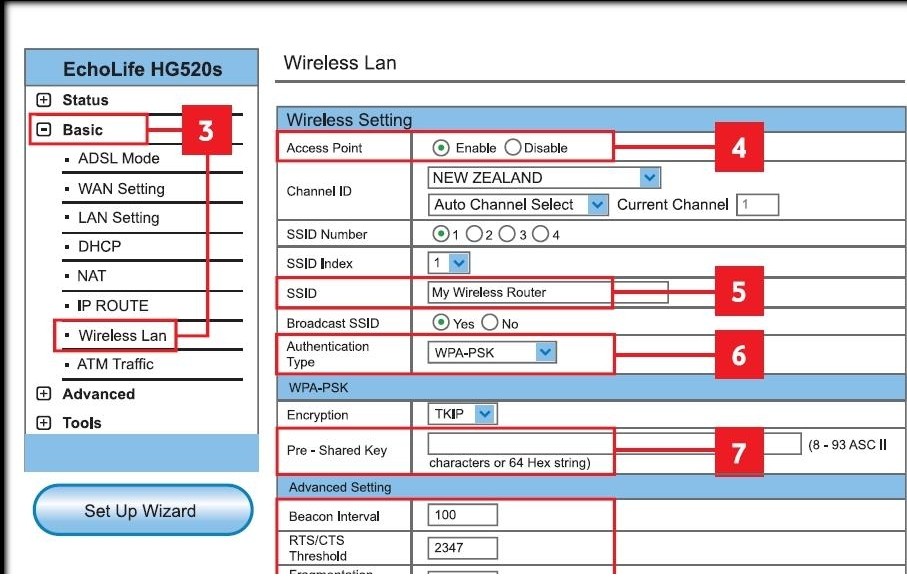
Task: Click the Tools menu label
Action: tap(82, 422)
